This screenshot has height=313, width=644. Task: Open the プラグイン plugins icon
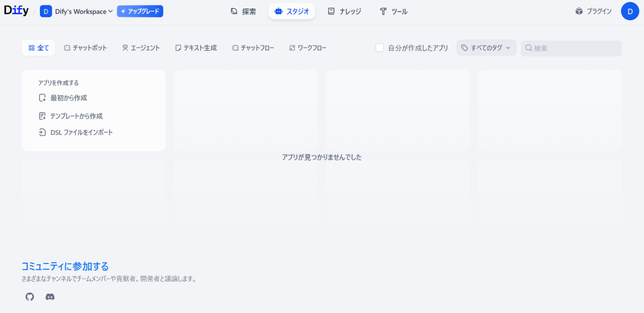tap(579, 11)
